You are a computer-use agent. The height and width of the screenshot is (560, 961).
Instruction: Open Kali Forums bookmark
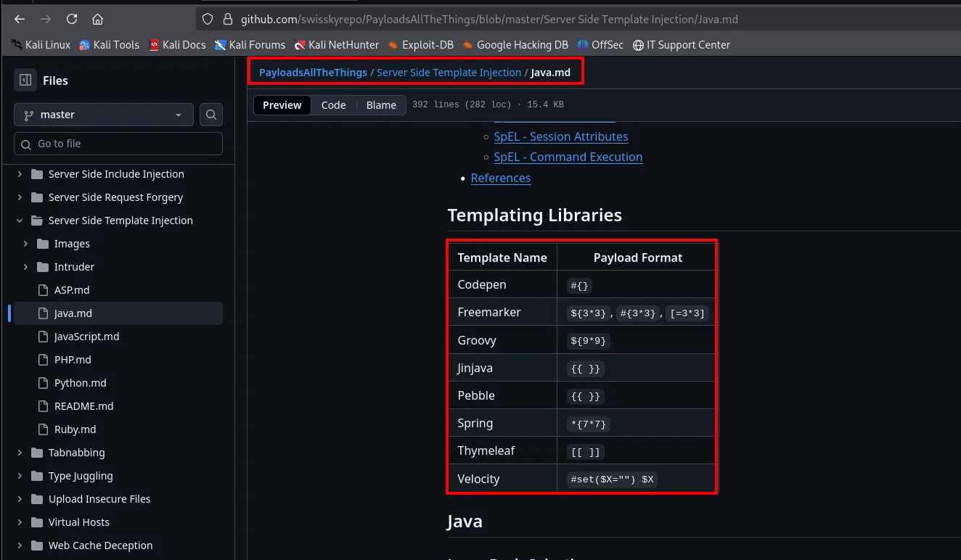click(250, 45)
